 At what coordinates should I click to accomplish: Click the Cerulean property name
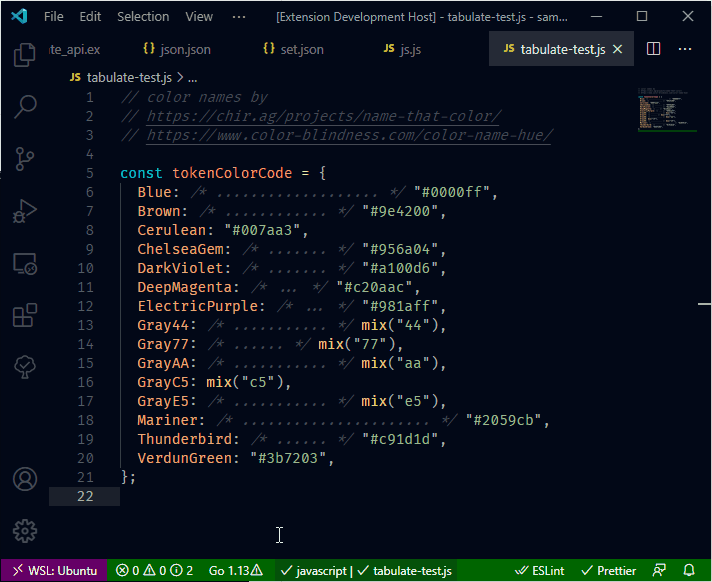click(172, 230)
